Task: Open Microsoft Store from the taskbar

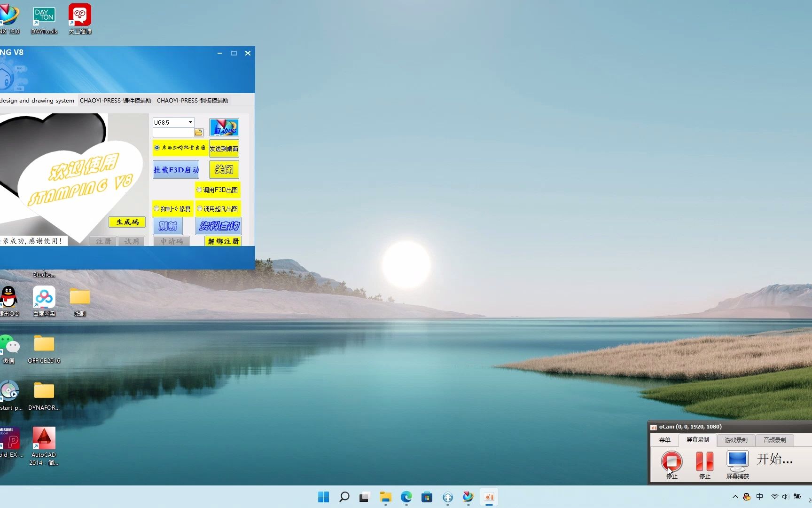Action: 427,497
